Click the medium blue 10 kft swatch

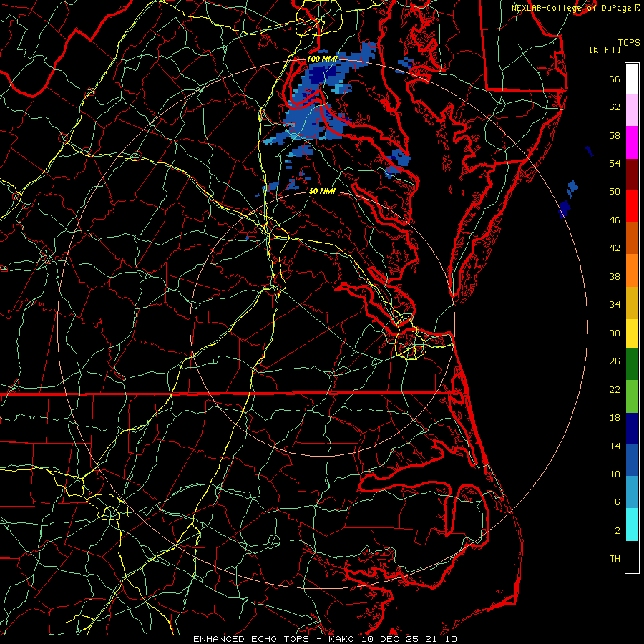[x=632, y=460]
